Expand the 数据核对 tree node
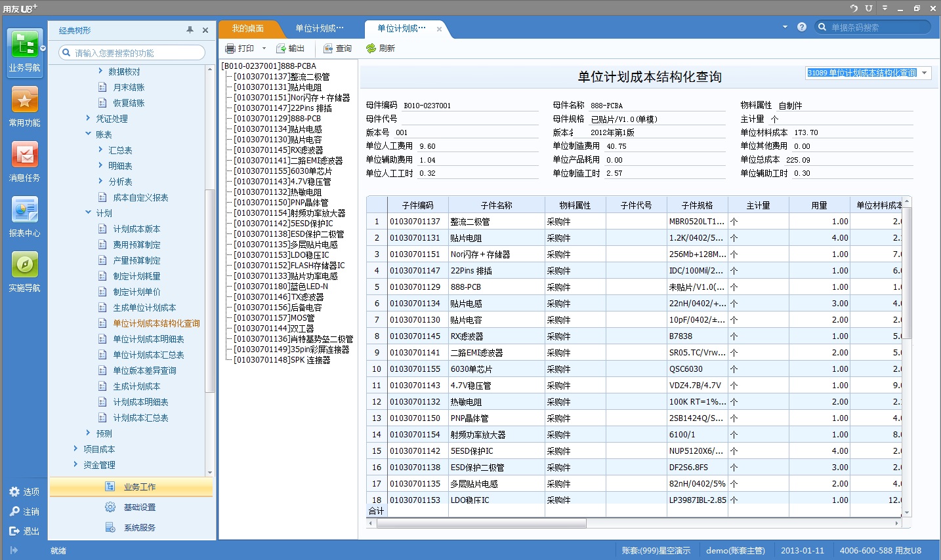Viewport: 941px width, 560px height. (x=100, y=71)
